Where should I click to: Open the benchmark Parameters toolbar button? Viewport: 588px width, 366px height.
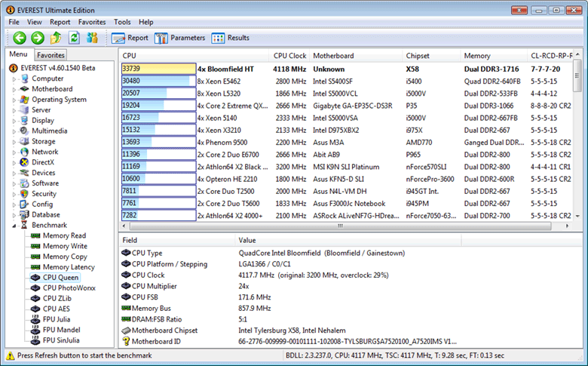click(x=179, y=38)
